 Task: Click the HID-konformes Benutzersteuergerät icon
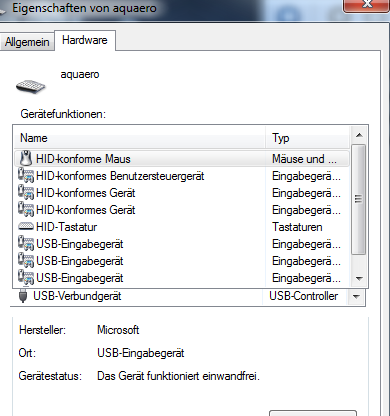click(x=26, y=175)
